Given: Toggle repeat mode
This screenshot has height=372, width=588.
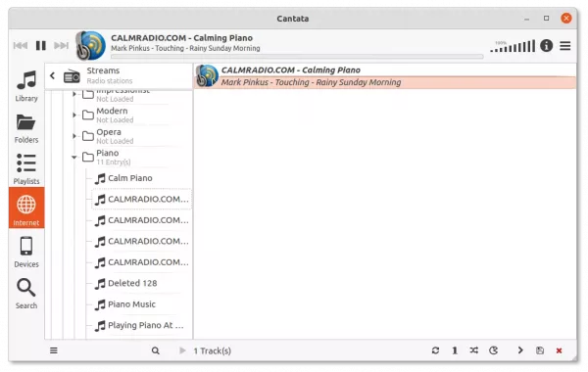Looking at the screenshot, I should click(x=435, y=350).
